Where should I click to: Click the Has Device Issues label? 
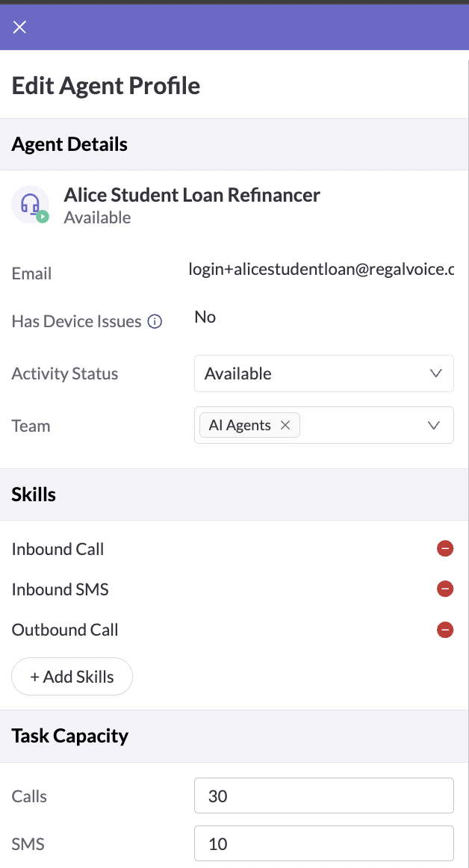tap(76, 322)
